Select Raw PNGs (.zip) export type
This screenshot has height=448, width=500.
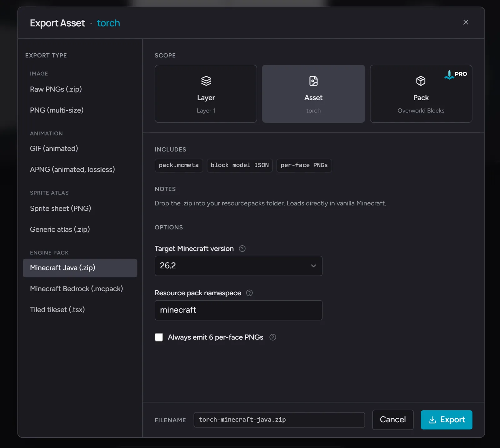80,89
